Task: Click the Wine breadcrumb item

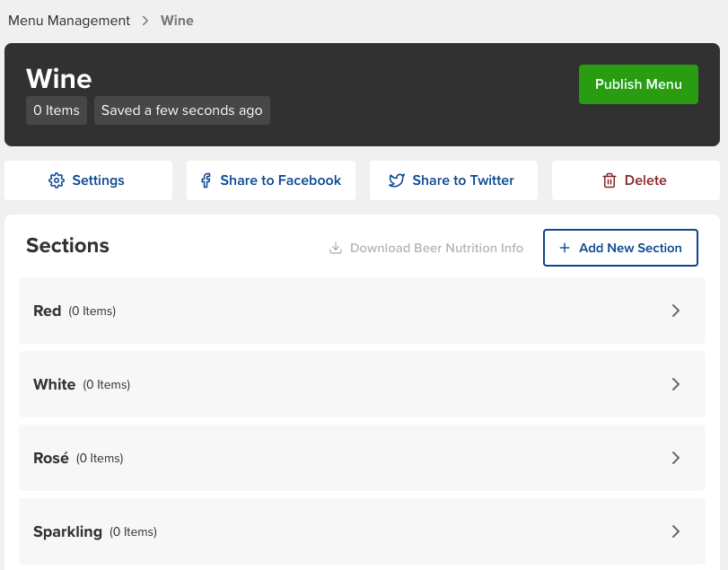Action: point(177,21)
